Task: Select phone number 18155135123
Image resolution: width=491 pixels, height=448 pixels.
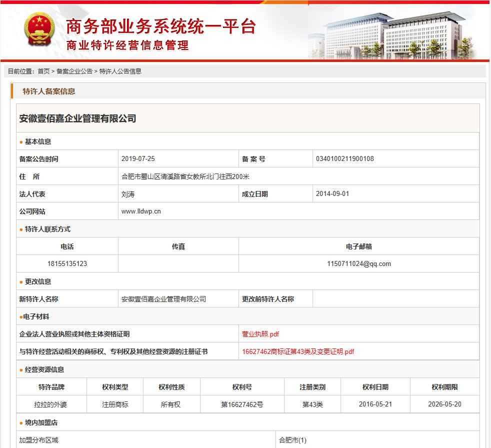Action: click(x=67, y=263)
